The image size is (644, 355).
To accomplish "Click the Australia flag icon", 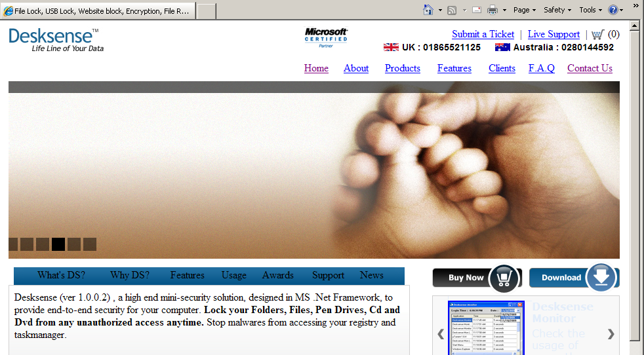I will pos(502,47).
